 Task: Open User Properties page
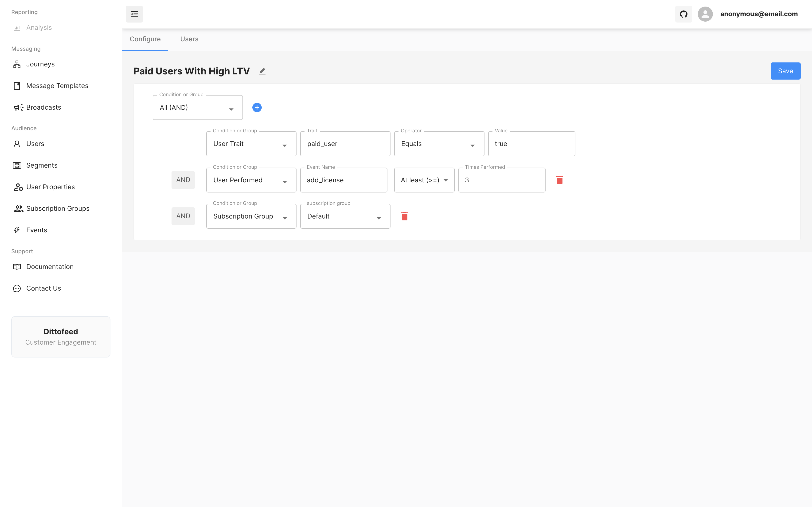(50, 187)
